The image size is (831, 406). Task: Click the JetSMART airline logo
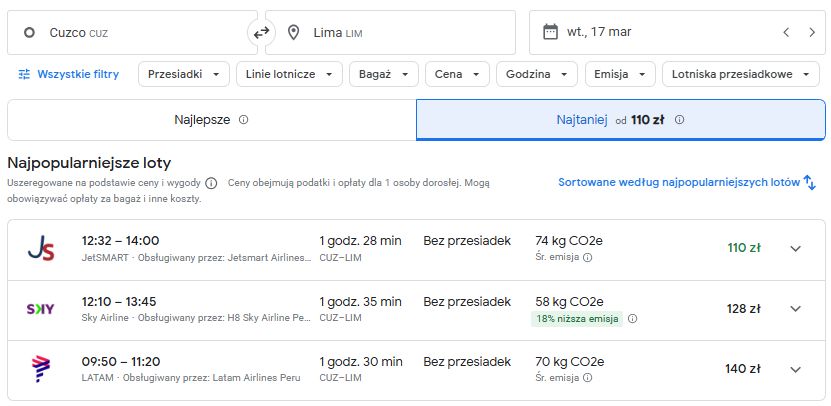pyautogui.click(x=41, y=249)
